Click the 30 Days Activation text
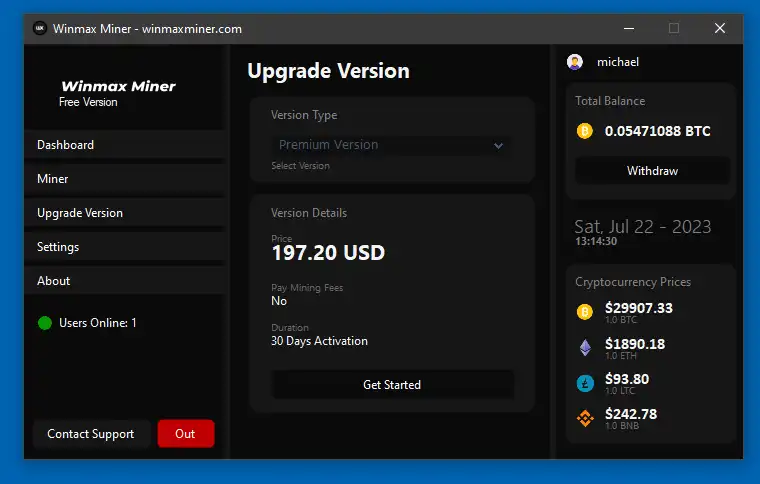Screen dimensions: 760x484 (319, 341)
